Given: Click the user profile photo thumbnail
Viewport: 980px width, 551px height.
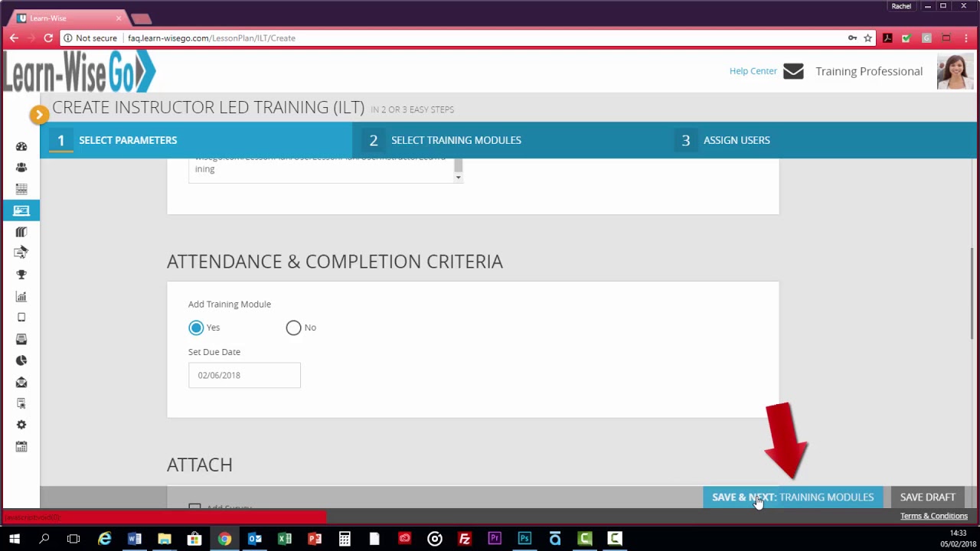Looking at the screenshot, I should [955, 72].
